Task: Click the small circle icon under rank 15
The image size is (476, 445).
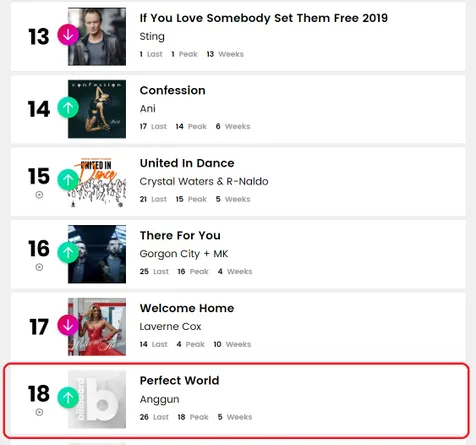Action: [39, 195]
